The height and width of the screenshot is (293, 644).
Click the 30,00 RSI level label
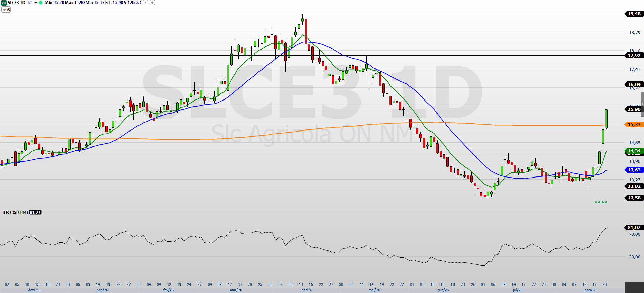pos(634,257)
